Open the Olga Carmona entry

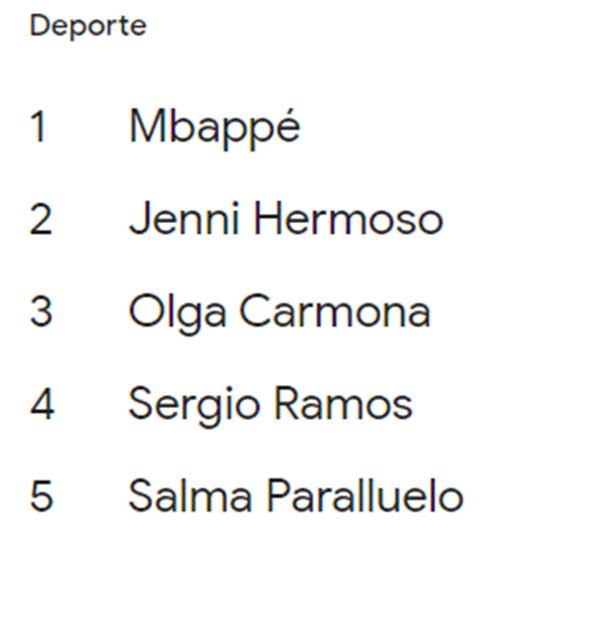(279, 312)
